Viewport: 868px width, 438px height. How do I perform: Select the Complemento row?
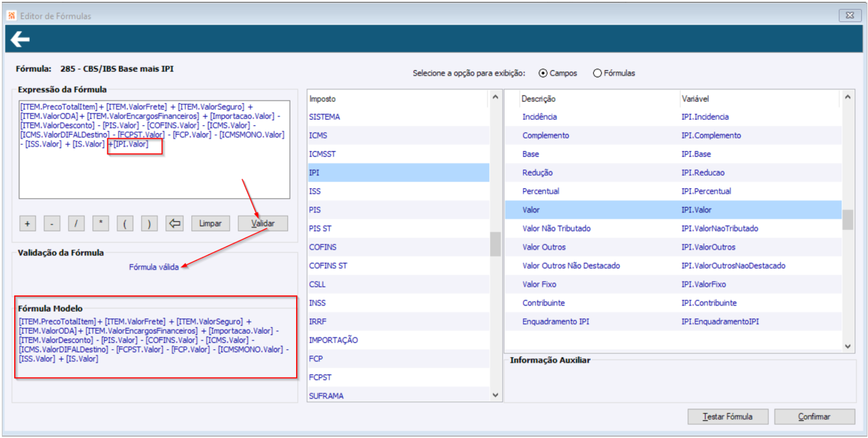[x=674, y=135]
